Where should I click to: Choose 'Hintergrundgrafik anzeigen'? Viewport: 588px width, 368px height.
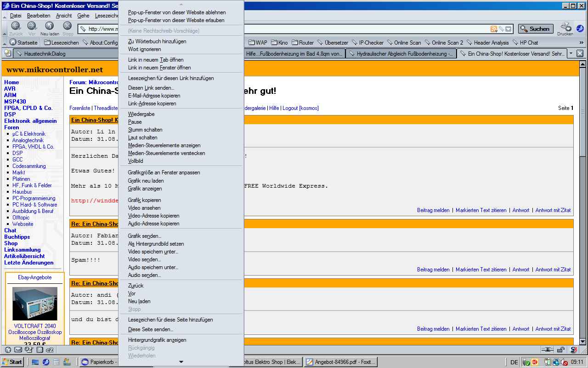pos(181,340)
